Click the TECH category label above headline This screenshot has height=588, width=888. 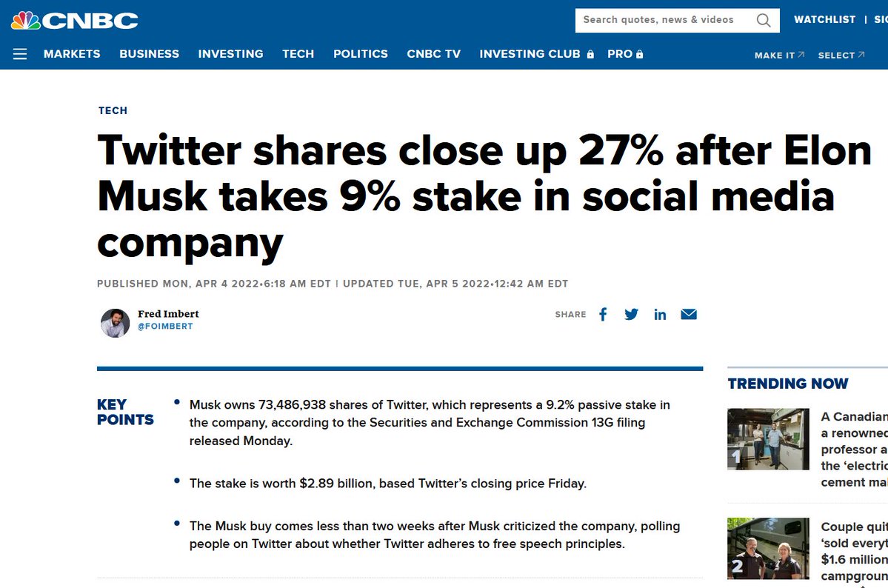click(113, 110)
